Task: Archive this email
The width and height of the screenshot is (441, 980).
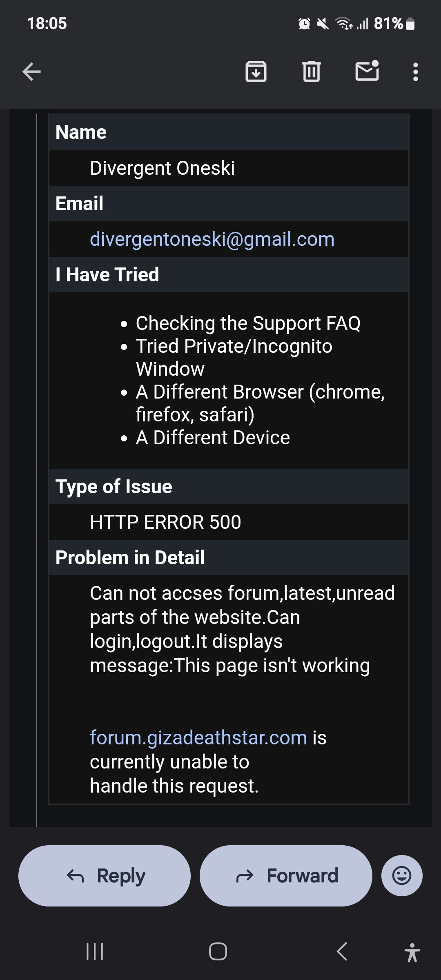Action: pyautogui.click(x=256, y=72)
